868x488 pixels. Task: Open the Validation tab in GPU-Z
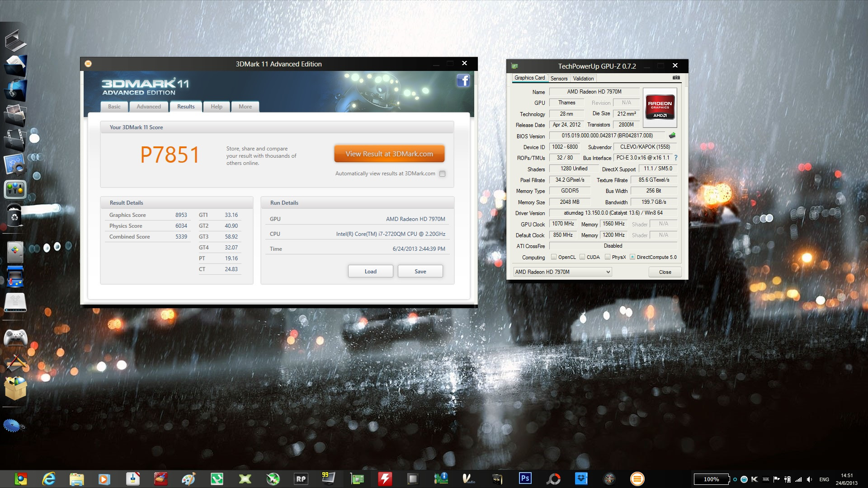pyautogui.click(x=583, y=79)
